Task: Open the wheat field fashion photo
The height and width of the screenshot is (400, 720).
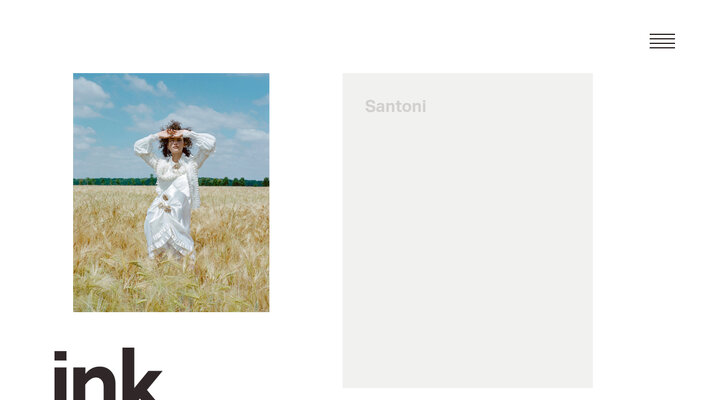Action: tap(171, 192)
